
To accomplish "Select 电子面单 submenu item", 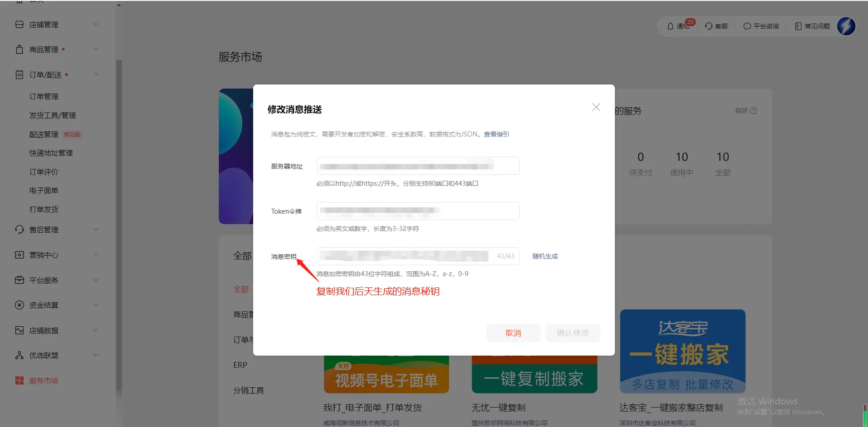I will tap(44, 190).
